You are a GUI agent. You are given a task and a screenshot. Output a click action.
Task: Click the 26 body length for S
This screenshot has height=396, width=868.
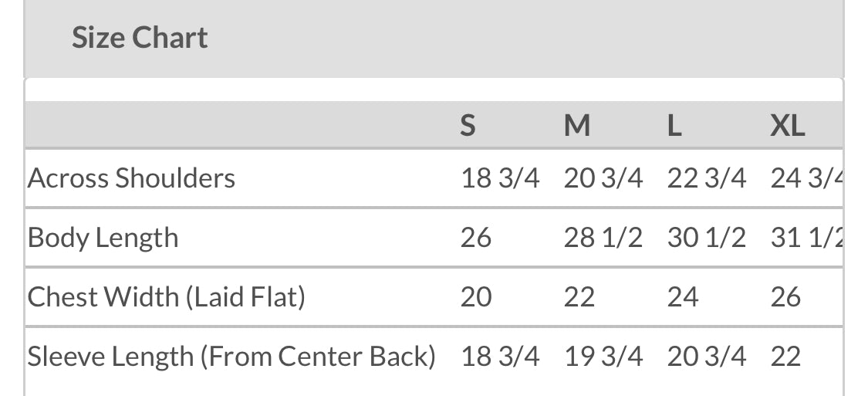pyautogui.click(x=475, y=238)
